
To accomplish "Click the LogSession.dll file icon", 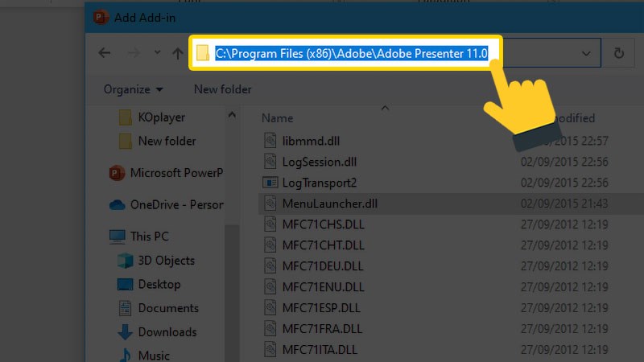I will (270, 162).
